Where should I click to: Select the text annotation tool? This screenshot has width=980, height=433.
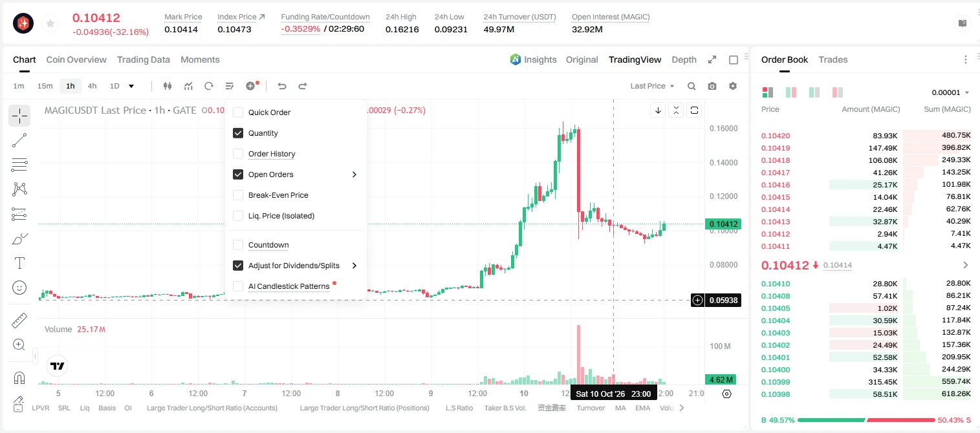click(19, 263)
